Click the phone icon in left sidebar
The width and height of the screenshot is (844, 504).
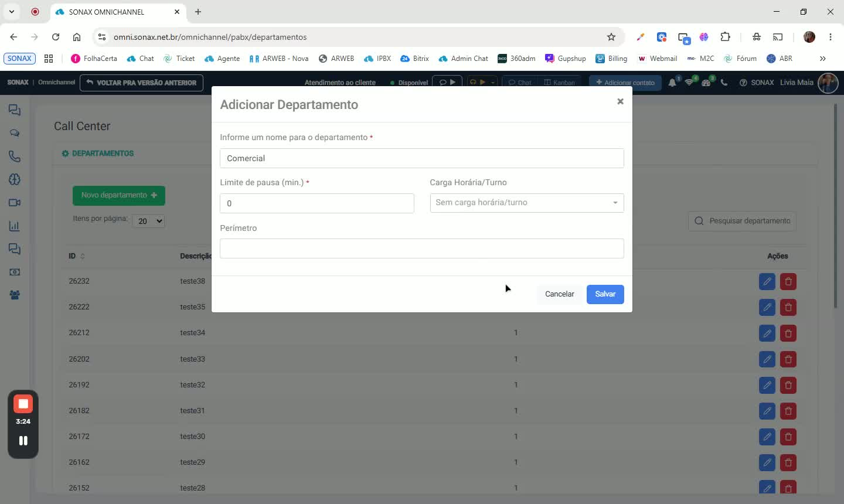pos(15,156)
